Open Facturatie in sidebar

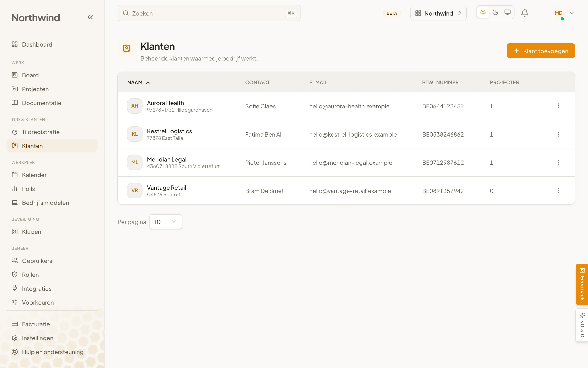click(x=52, y=324)
